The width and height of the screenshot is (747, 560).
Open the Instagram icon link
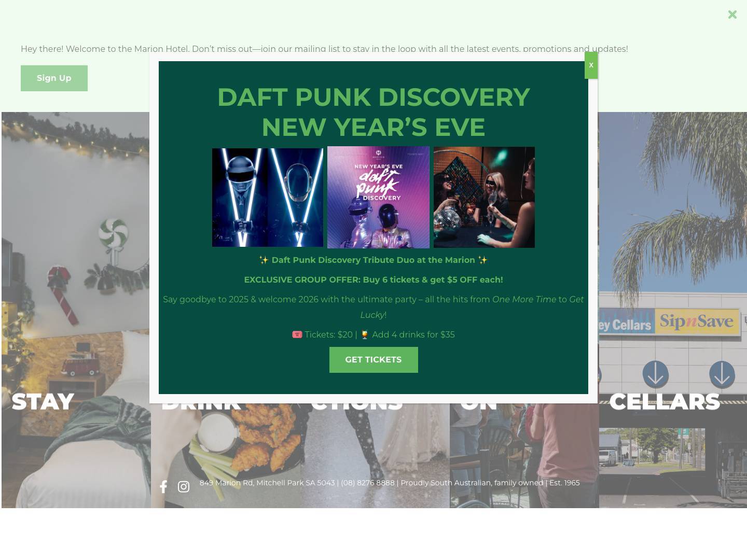click(184, 487)
